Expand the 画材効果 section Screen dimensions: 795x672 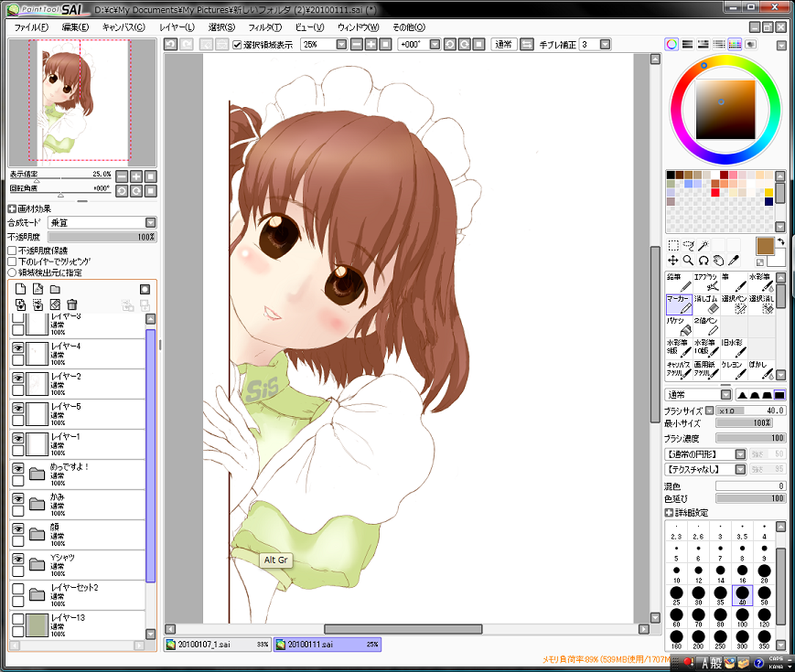12,208
